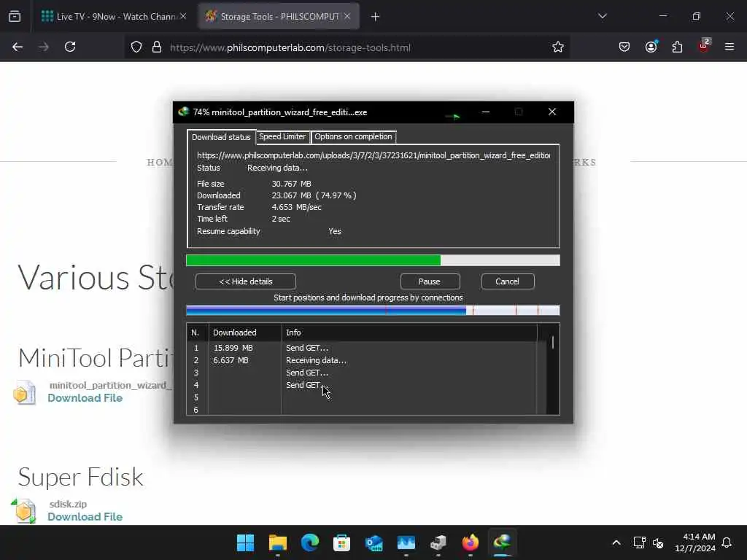The width and height of the screenshot is (747, 560).
Task: Open Outlook from the taskbar
Action: click(374, 542)
